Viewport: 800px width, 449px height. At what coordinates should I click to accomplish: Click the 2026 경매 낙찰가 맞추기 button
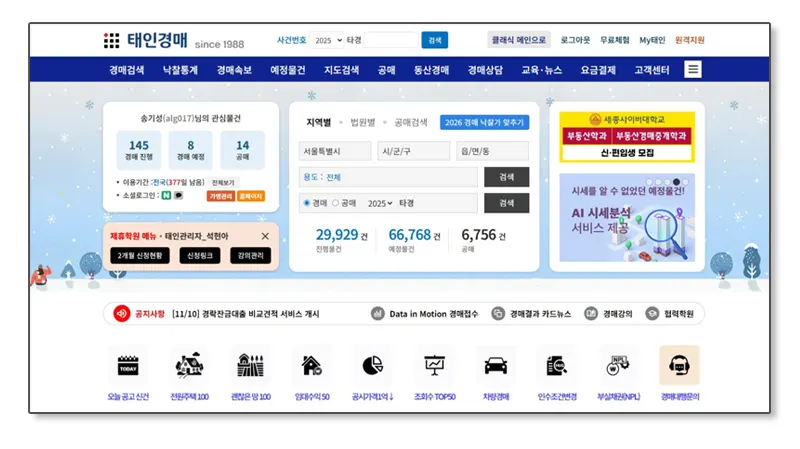coord(484,122)
